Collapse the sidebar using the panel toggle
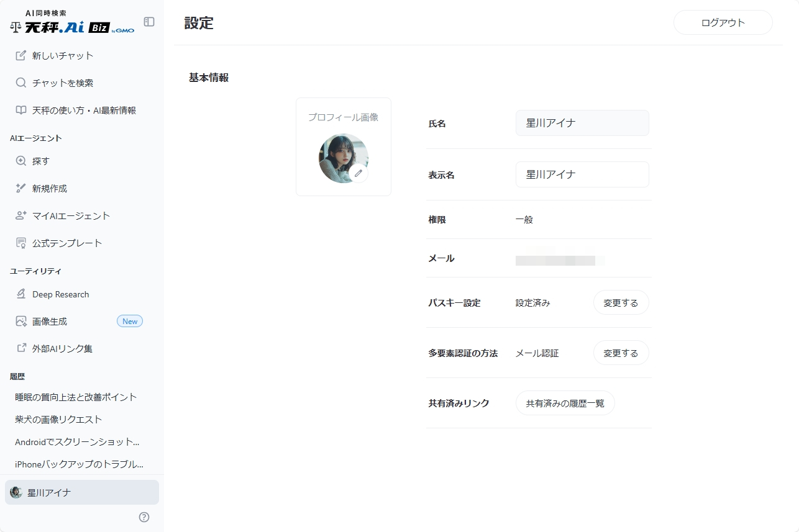 pyautogui.click(x=149, y=22)
